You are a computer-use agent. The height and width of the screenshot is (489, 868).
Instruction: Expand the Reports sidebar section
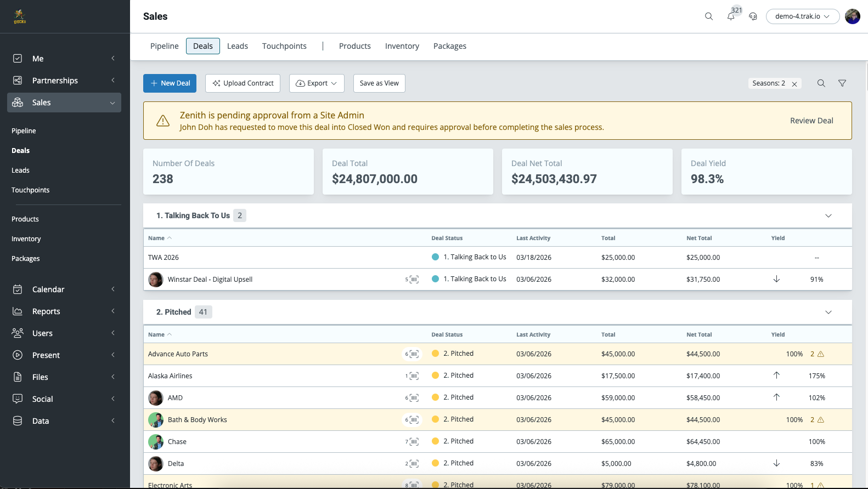113,311
